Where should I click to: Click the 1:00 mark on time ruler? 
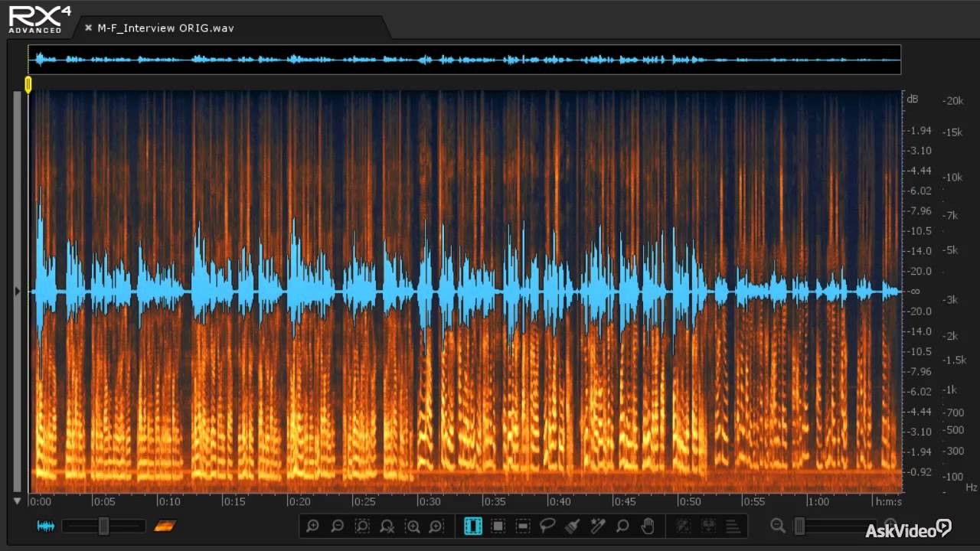coord(819,502)
